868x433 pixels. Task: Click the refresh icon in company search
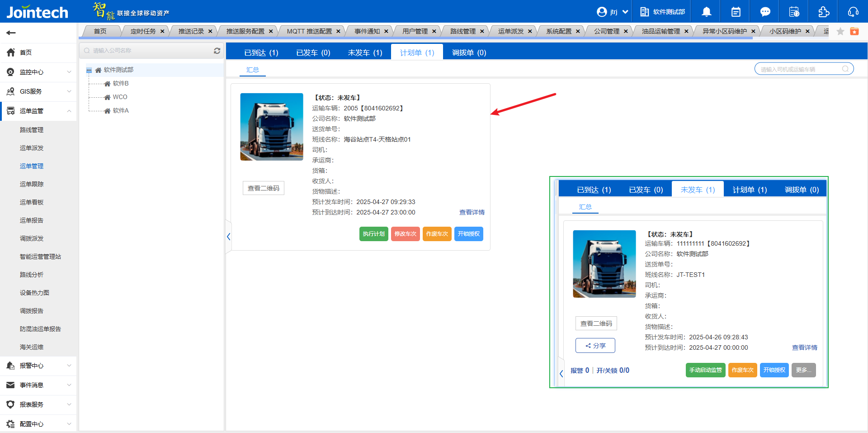[217, 51]
